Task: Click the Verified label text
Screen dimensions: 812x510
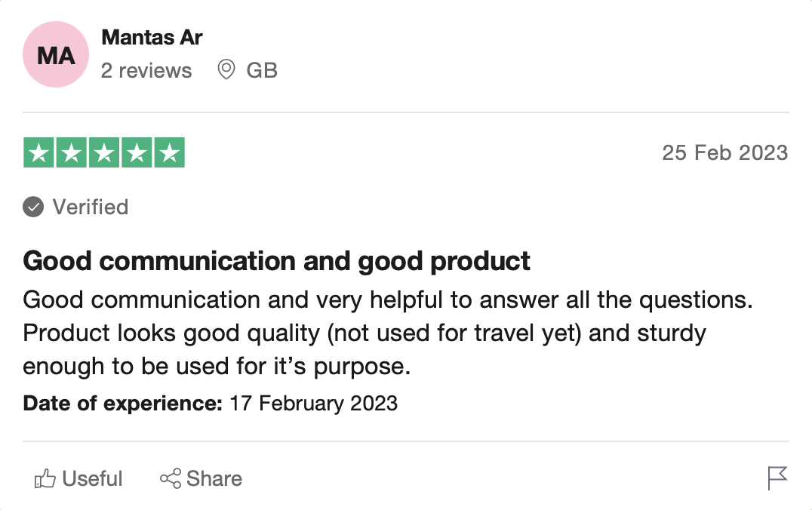Action: (91, 207)
